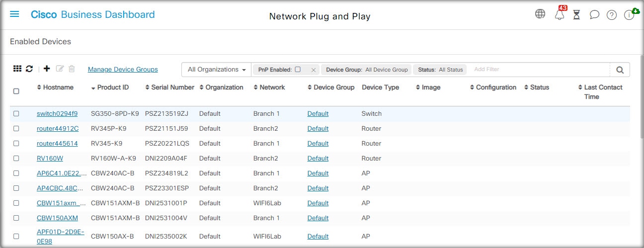Click the Device Type column header
This screenshot has width=644, height=248.
click(x=380, y=87)
